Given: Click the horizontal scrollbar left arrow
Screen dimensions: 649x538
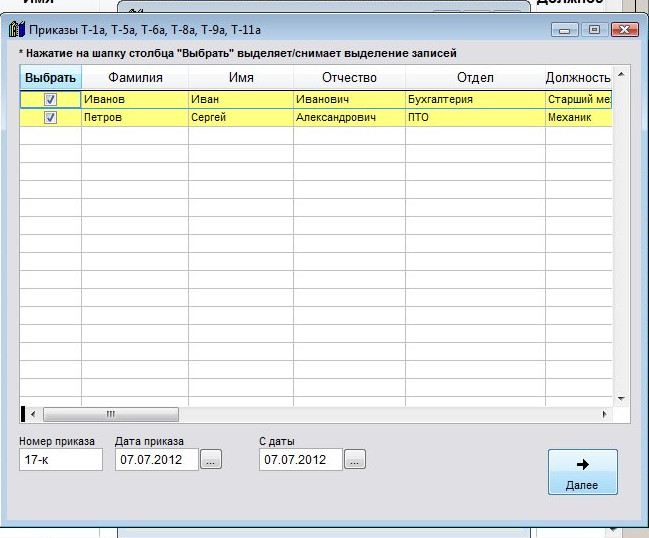Looking at the screenshot, I should point(33,414).
